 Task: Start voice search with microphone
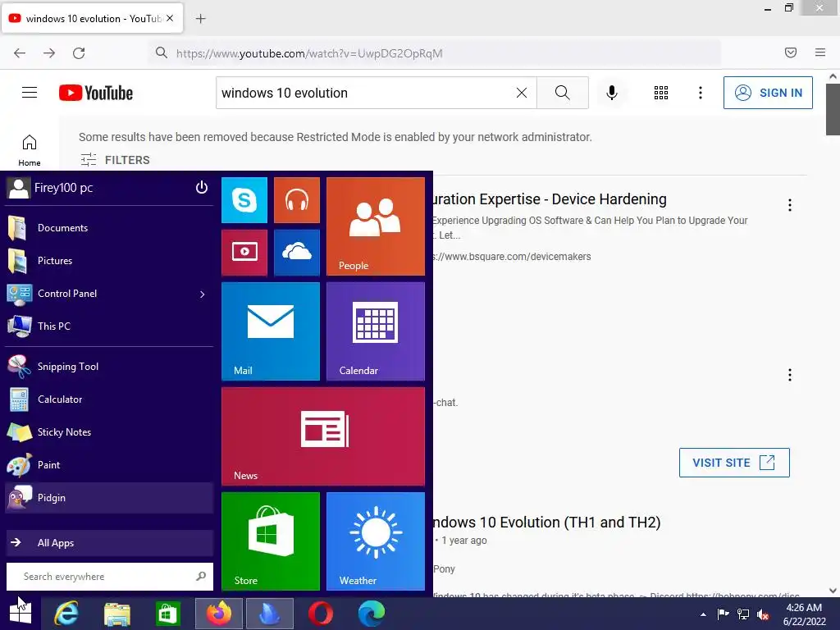[612, 93]
